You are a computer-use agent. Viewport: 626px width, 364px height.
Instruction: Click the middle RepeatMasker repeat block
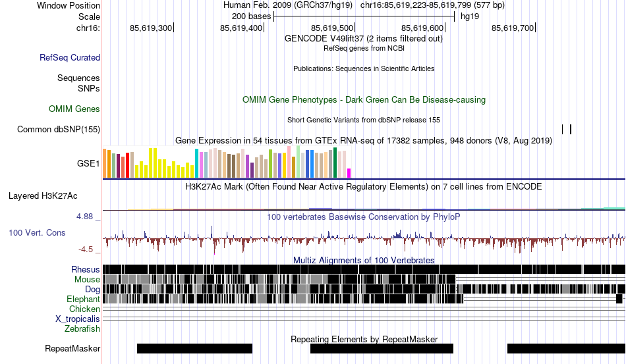point(382,348)
